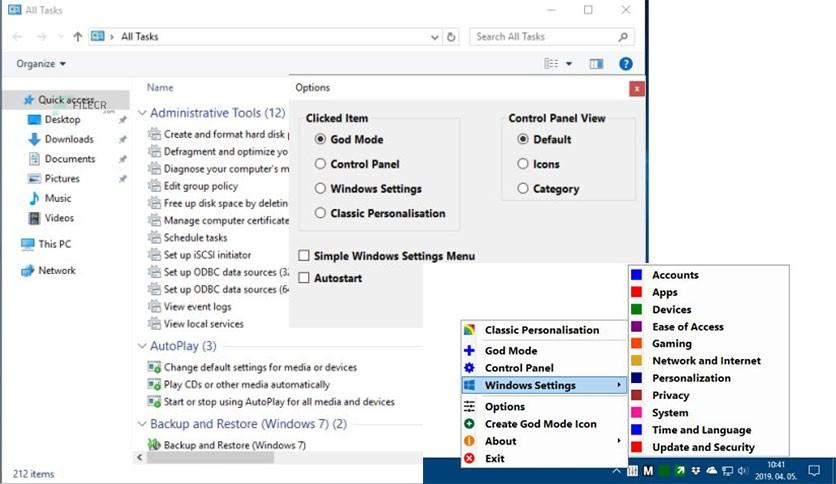This screenshot has width=836, height=484.
Task: Click the horizontal scrollbar thumb
Action: tap(211, 457)
